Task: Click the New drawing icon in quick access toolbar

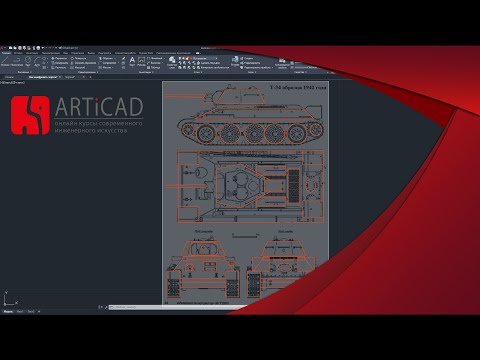Action: (10, 48)
